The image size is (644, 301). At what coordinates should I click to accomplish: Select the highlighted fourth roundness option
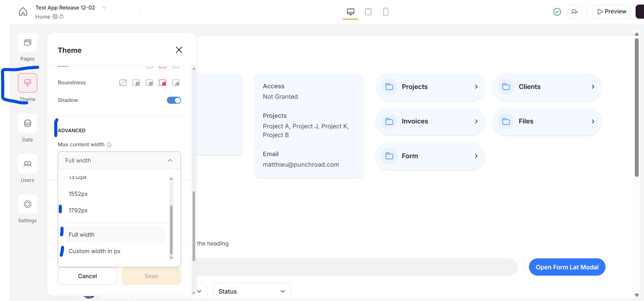[163, 83]
